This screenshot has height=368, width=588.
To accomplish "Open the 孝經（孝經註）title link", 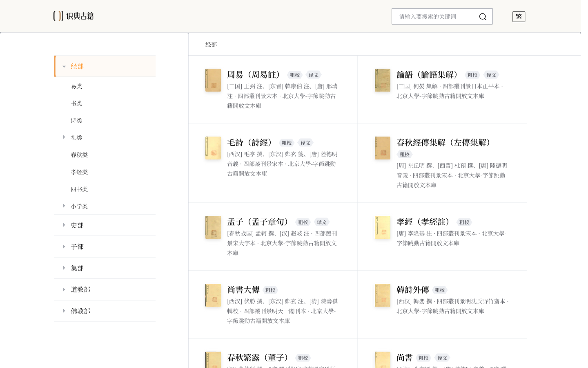I will [425, 222].
